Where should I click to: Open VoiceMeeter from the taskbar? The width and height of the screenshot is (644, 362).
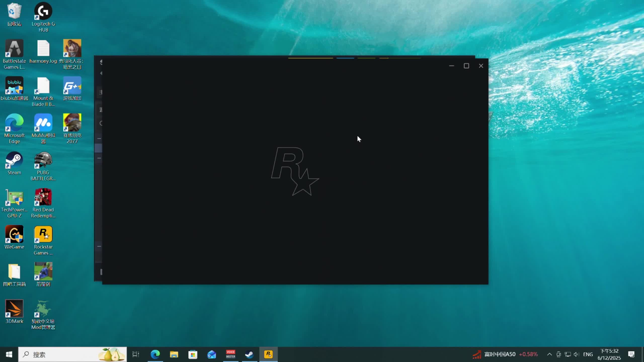coord(230,354)
